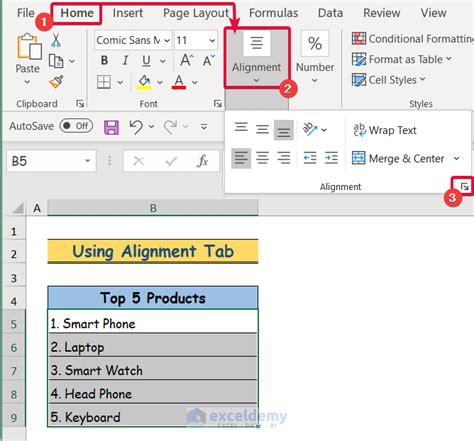Screen dimensions: 474x441
Task: Expand the Alignment group button
Action: [256, 58]
